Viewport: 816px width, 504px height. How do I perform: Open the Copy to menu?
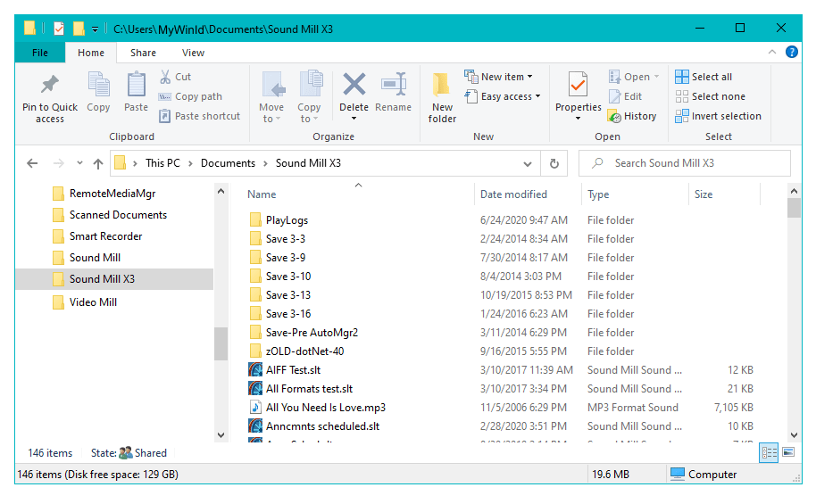click(x=309, y=96)
